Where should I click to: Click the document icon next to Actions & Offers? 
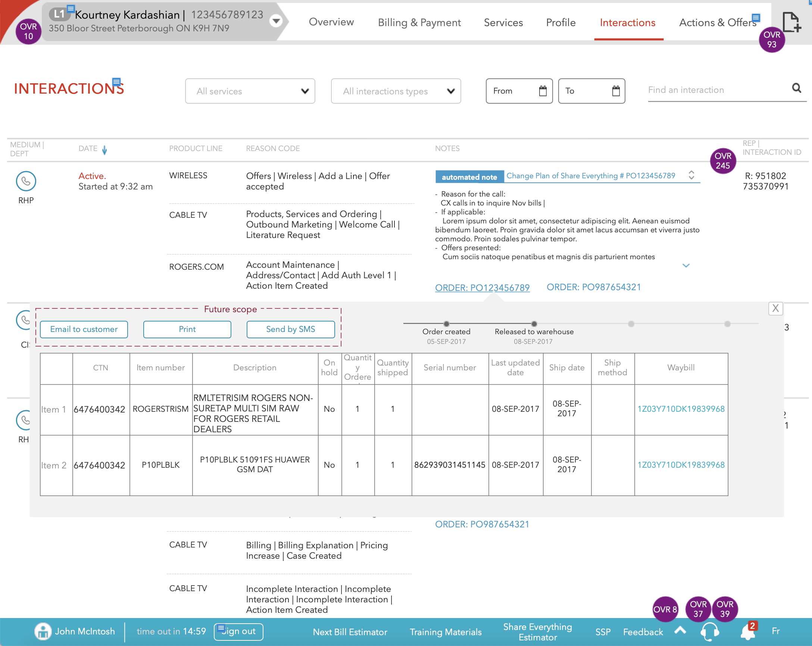[x=791, y=21]
